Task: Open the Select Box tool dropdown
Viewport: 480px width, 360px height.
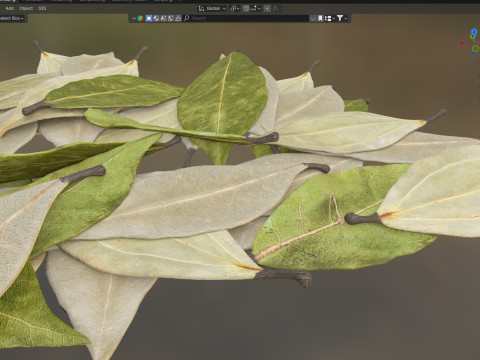Action: [13, 18]
